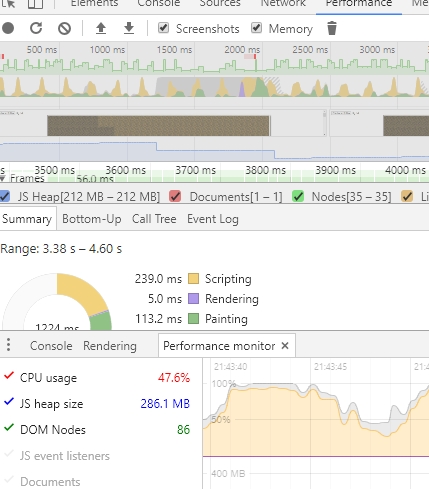Click the Collect garbage trash icon
This screenshot has height=489, width=429.
[332, 28]
